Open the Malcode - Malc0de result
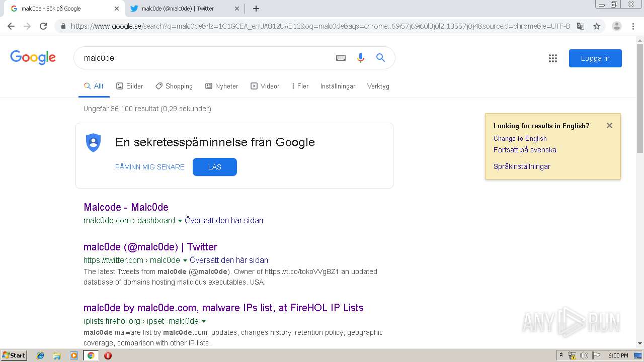Image resolution: width=644 pixels, height=362 pixels. (126, 207)
